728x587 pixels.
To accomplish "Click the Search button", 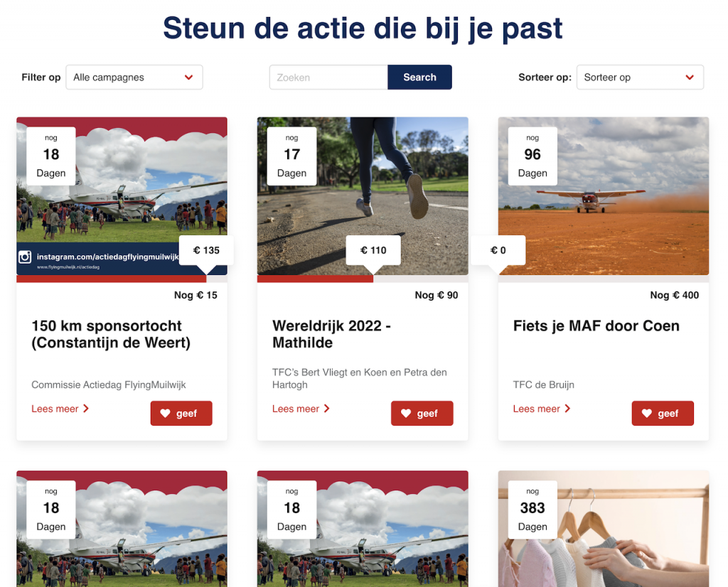I will (x=419, y=77).
